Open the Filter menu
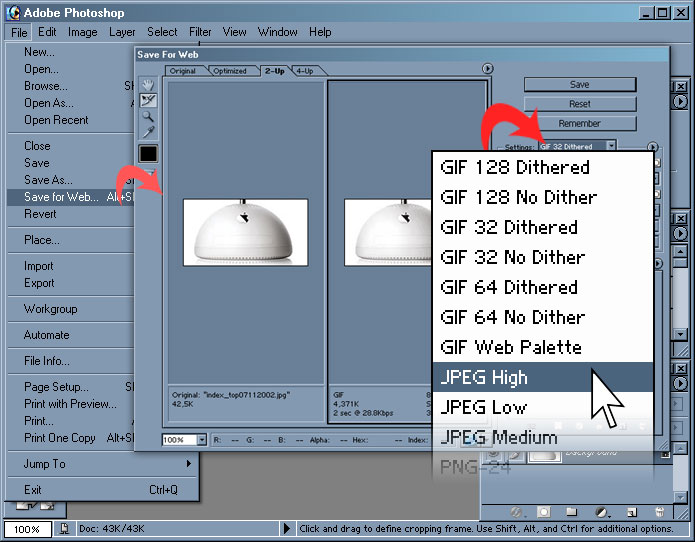This screenshot has width=695, height=542. click(200, 32)
